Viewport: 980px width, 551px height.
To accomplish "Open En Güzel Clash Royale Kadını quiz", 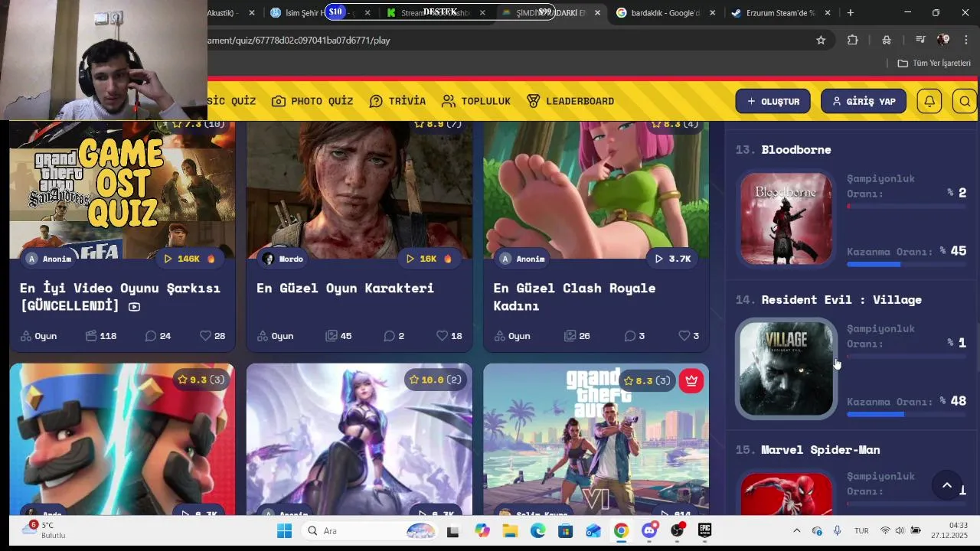I will coord(574,296).
